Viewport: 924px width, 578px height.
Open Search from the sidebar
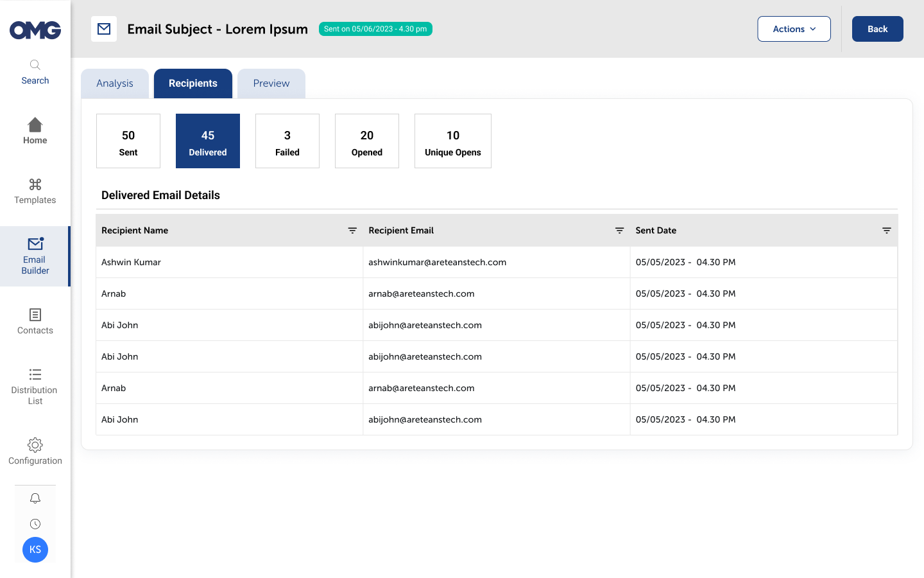click(x=35, y=71)
